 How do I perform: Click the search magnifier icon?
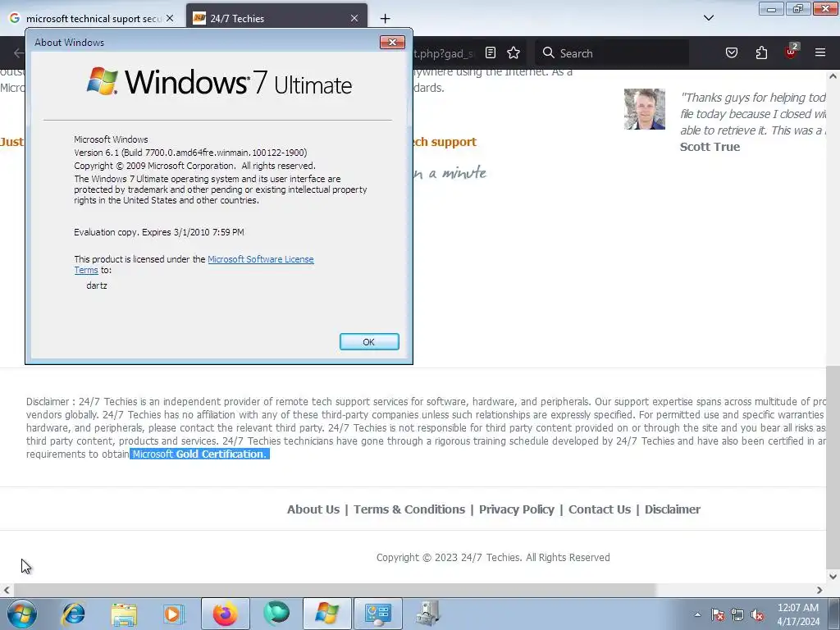(x=548, y=52)
